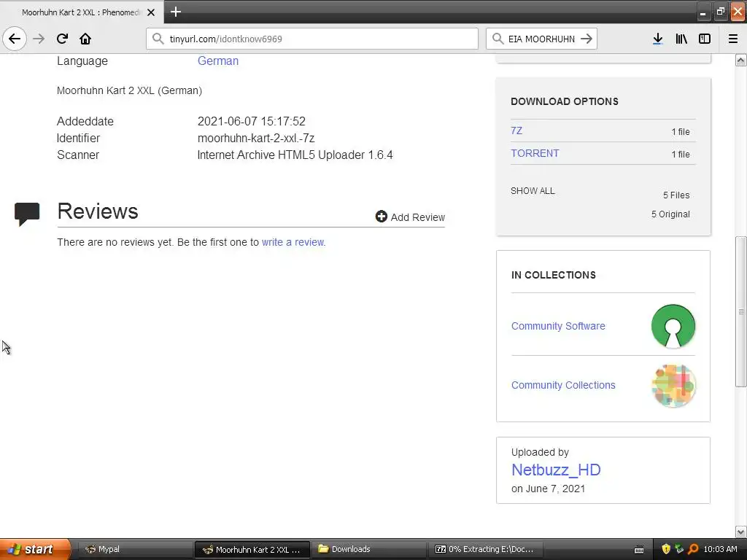The height and width of the screenshot is (560, 747).
Task: Click the forward navigation arrow
Action: click(39, 39)
